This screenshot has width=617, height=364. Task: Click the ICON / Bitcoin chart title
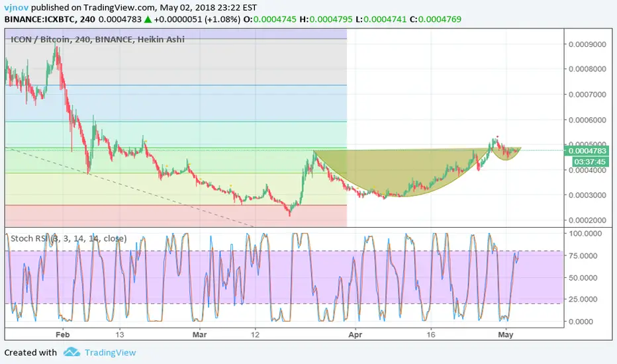(97, 39)
